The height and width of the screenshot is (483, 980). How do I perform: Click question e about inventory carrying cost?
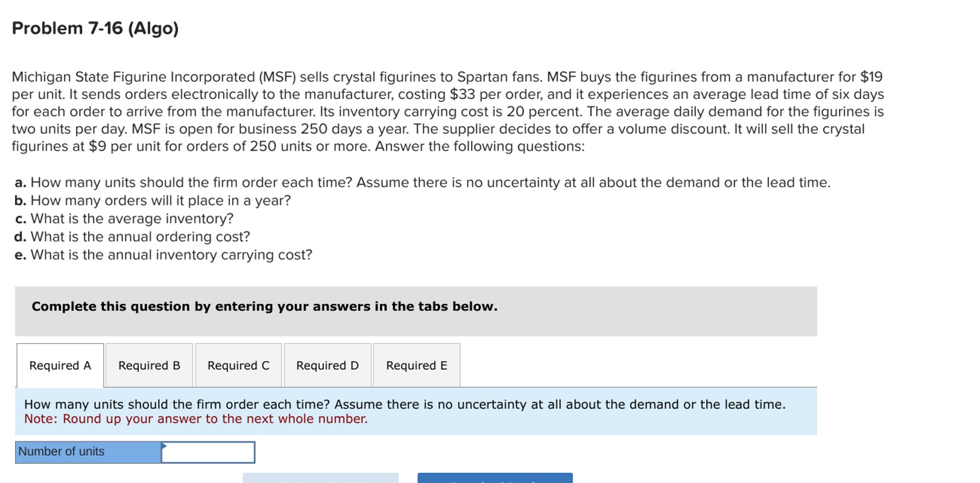point(162,255)
